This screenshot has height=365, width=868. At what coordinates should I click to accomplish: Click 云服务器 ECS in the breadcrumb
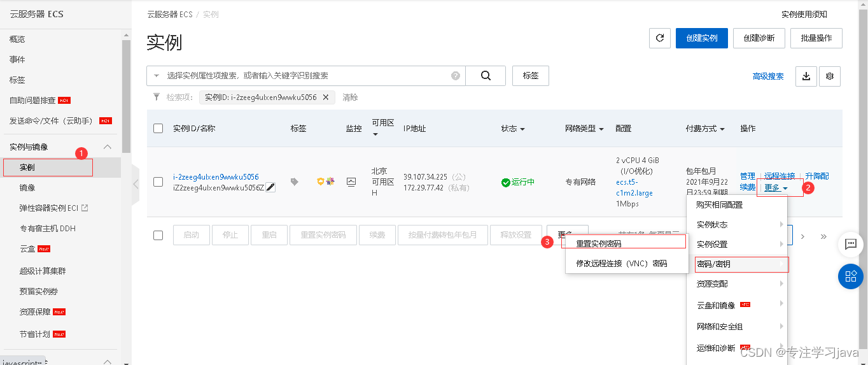point(169,15)
